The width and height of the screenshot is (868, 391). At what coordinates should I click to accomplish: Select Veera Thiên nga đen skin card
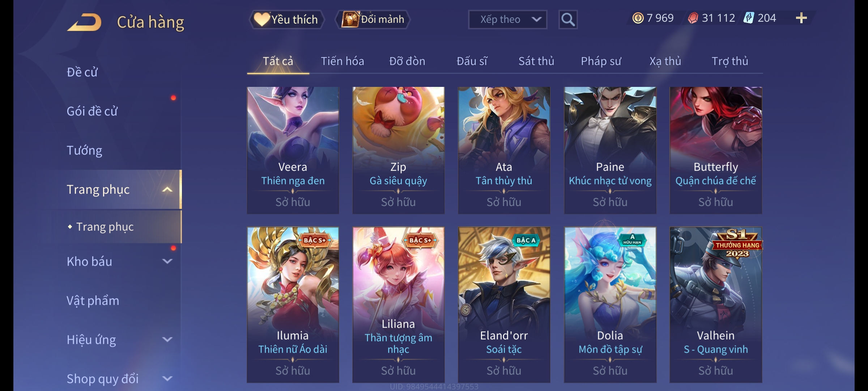[293, 150]
